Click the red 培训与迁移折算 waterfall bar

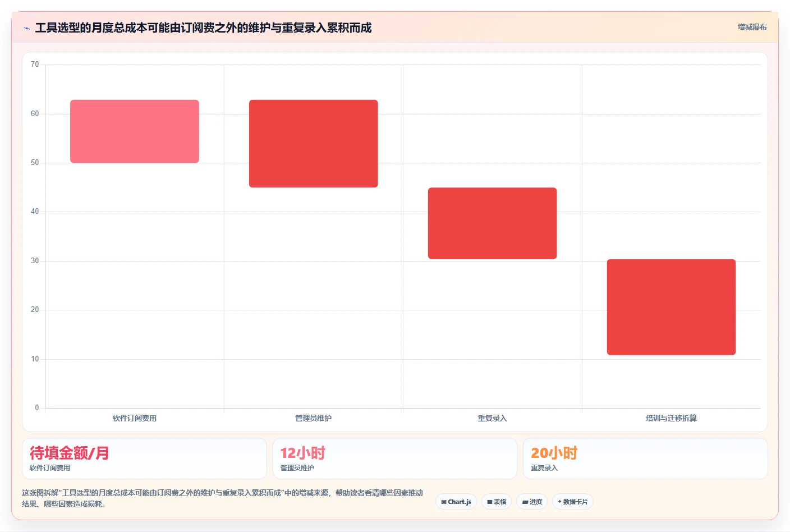[x=671, y=307]
